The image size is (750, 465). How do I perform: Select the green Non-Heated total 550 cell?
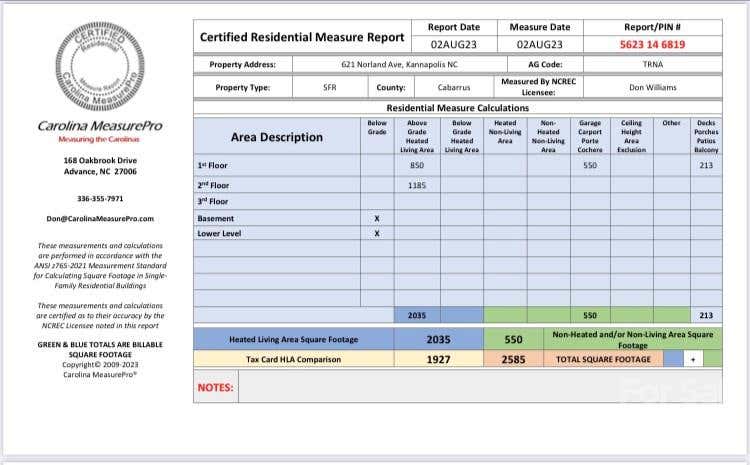[x=513, y=339]
